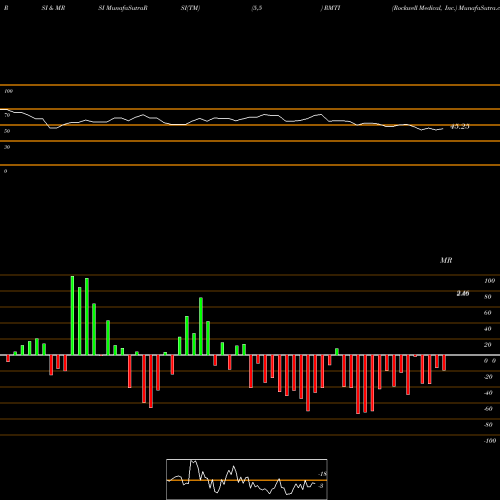Click the RSI 70 level label
The image size is (500, 500).
pos(7,115)
